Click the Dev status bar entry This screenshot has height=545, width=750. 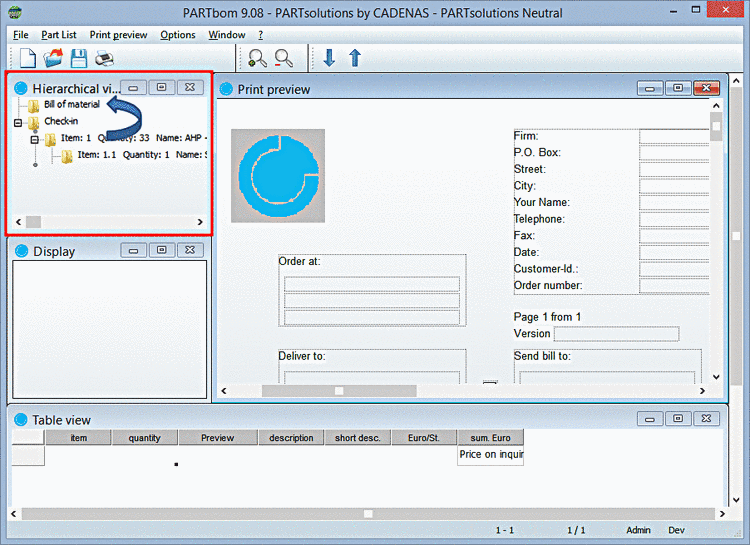pos(676,530)
